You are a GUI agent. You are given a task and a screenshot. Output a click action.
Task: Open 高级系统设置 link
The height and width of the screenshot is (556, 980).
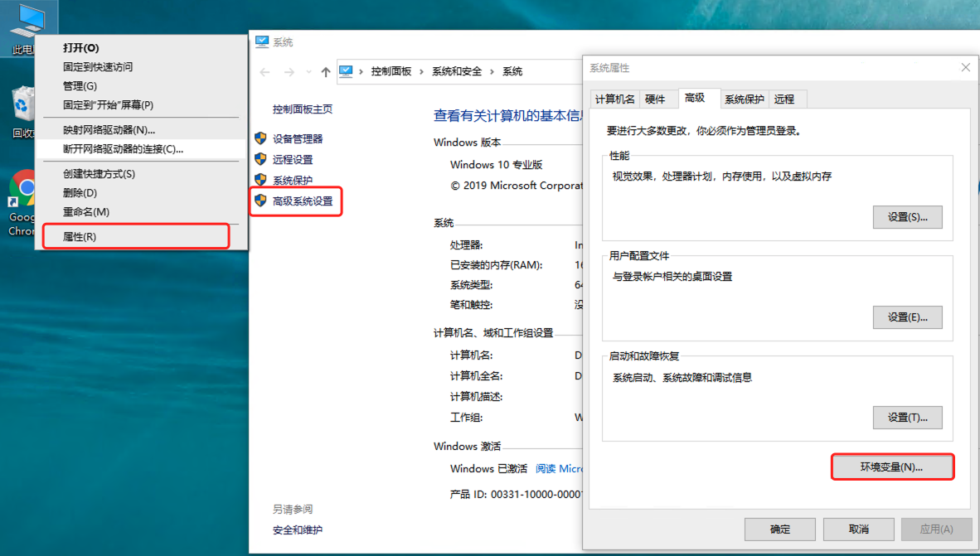click(303, 201)
